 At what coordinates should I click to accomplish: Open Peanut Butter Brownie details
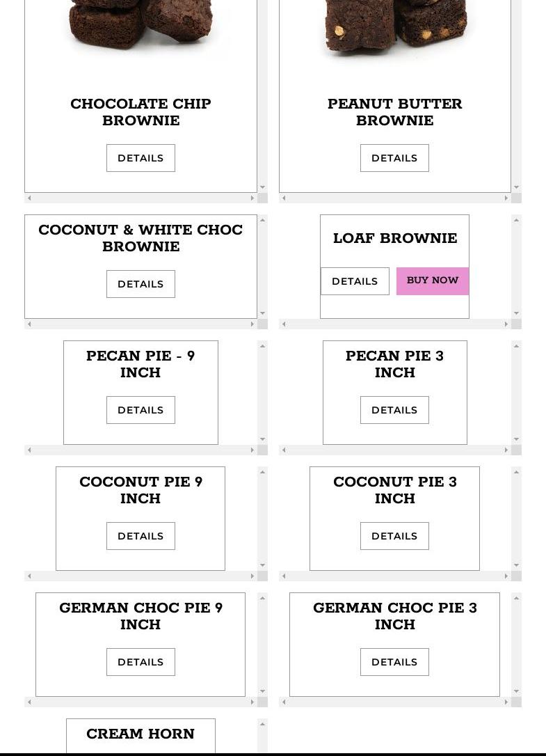click(x=394, y=158)
